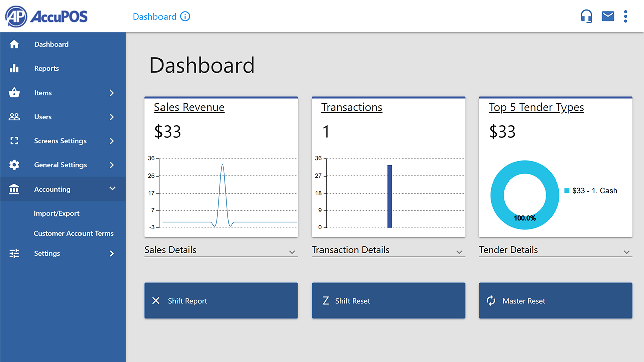The width and height of the screenshot is (644, 362).
Task: Select the Dashboard home icon
Action: 14,44
